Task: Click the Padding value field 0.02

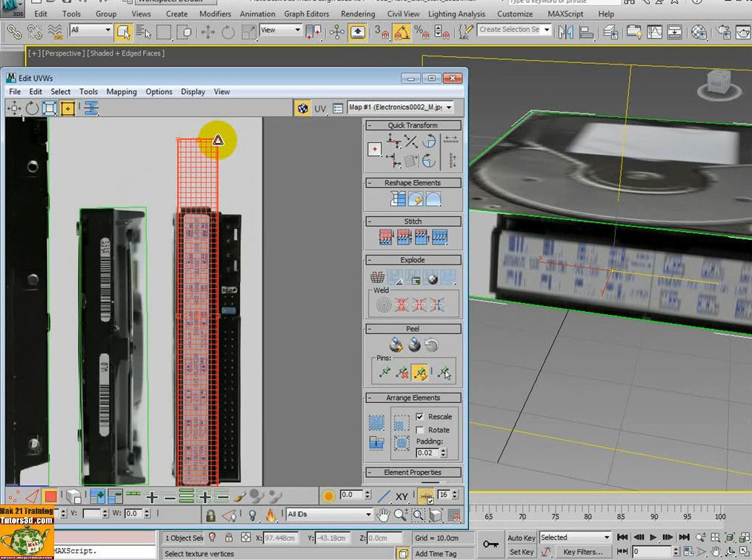Action: 427,453
